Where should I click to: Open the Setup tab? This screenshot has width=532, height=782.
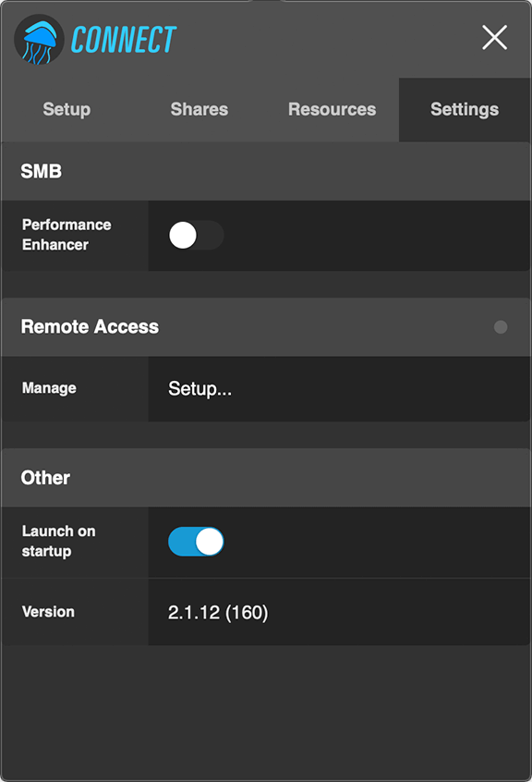click(66, 110)
